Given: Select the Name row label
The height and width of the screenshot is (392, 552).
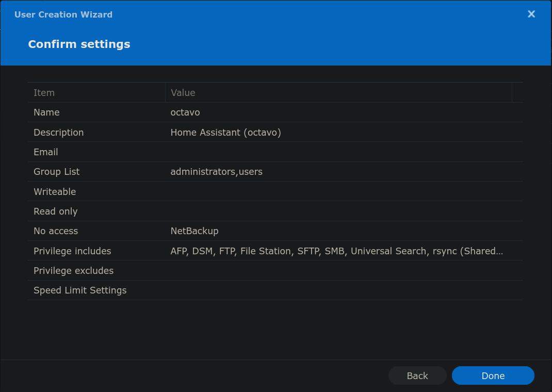Looking at the screenshot, I should click(x=46, y=112).
